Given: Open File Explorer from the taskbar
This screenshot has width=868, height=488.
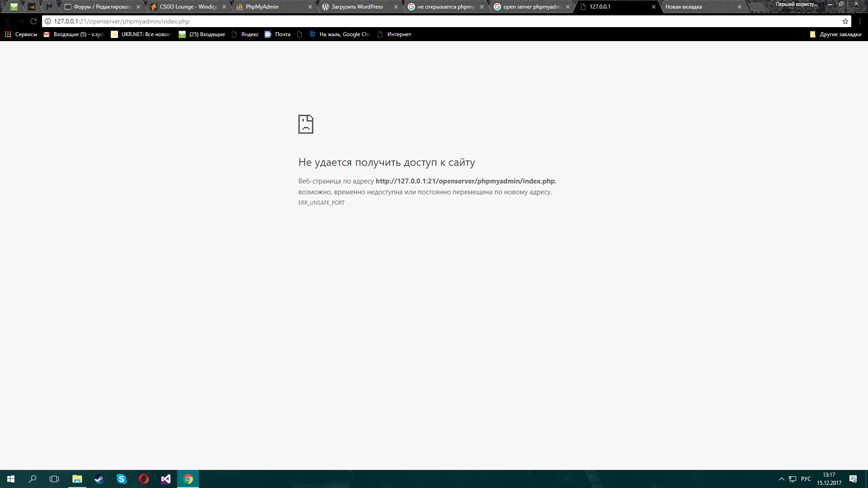Looking at the screenshot, I should point(77,479).
